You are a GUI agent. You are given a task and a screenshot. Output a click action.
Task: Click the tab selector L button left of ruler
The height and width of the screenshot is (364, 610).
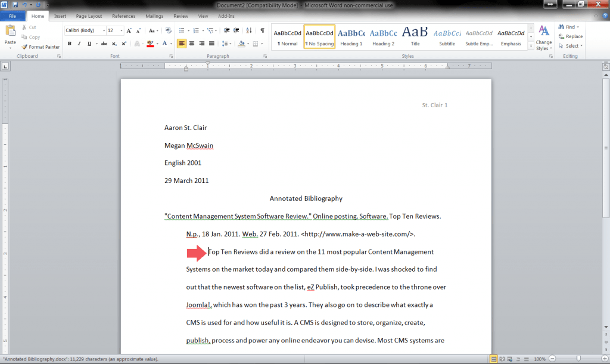pos(5,67)
